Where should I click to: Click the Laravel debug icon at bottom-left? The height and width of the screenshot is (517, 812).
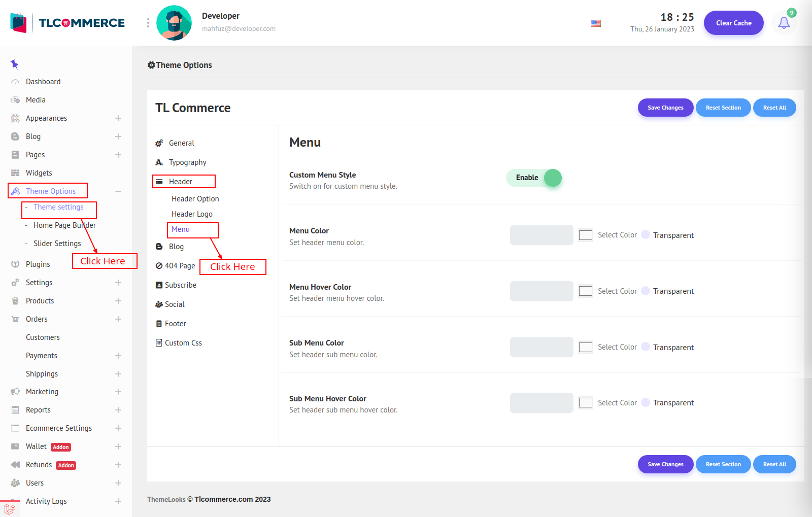(x=9, y=509)
